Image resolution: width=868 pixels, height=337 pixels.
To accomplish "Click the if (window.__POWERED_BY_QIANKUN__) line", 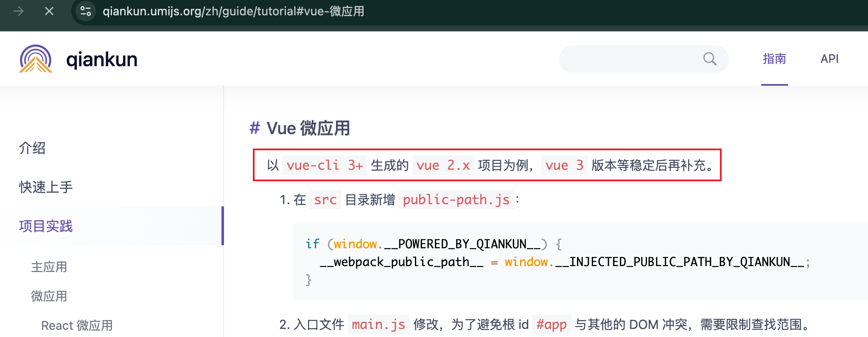I will coord(434,244).
